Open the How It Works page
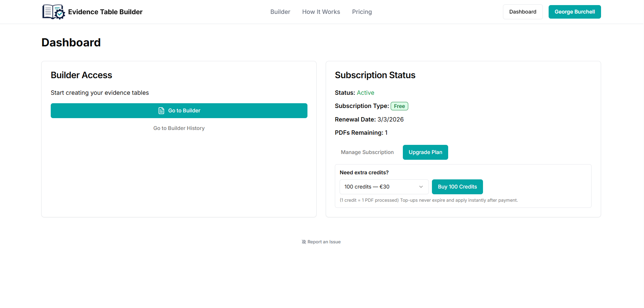The image size is (644, 308). point(321,12)
